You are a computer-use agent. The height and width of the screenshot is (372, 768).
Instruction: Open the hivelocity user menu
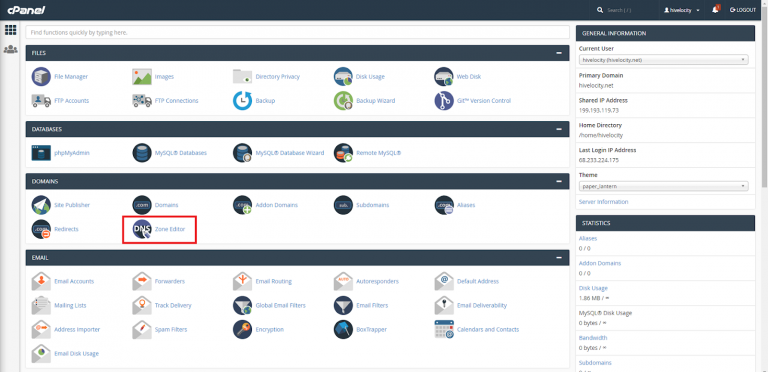click(681, 10)
